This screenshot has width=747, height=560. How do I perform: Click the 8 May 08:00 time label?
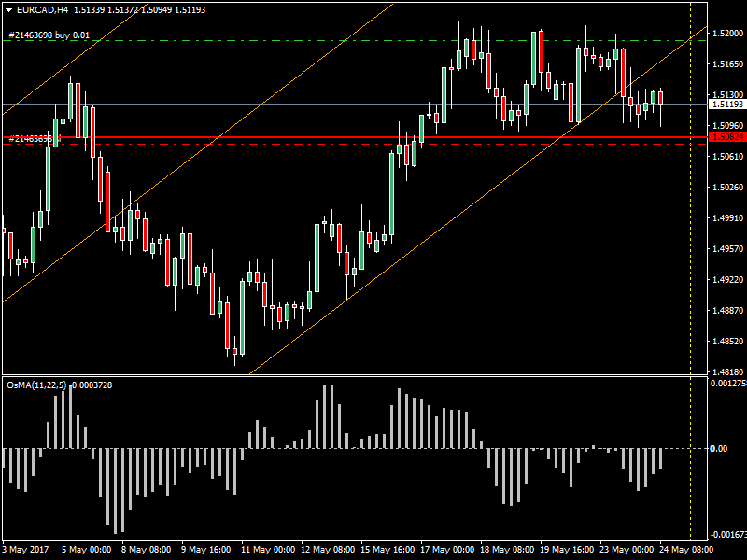coord(147,550)
